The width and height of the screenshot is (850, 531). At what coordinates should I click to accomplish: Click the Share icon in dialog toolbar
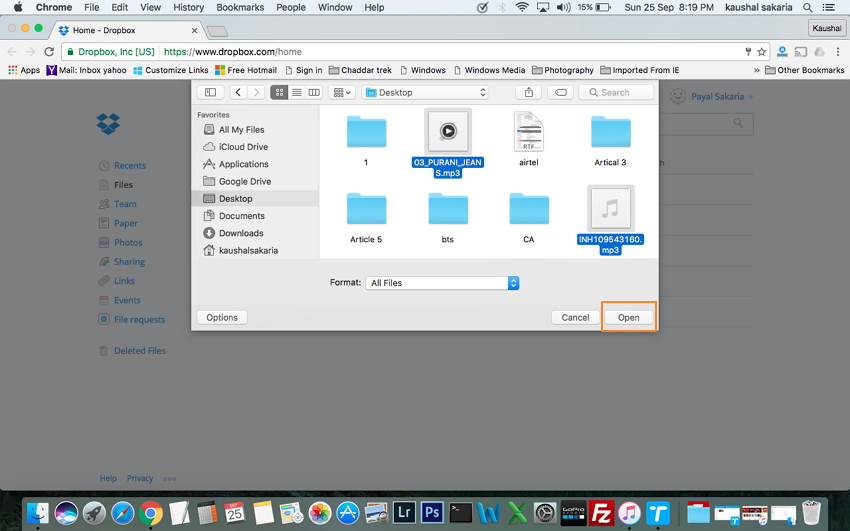(529, 92)
